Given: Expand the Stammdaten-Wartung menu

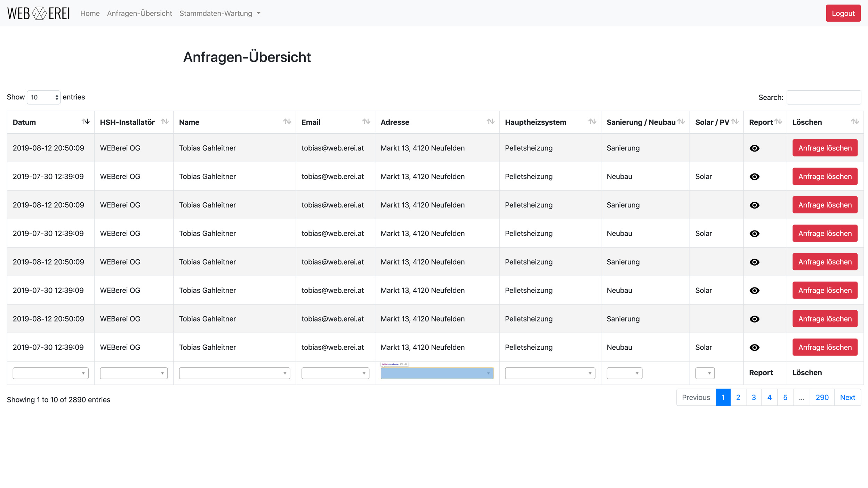Looking at the screenshot, I should [x=220, y=13].
